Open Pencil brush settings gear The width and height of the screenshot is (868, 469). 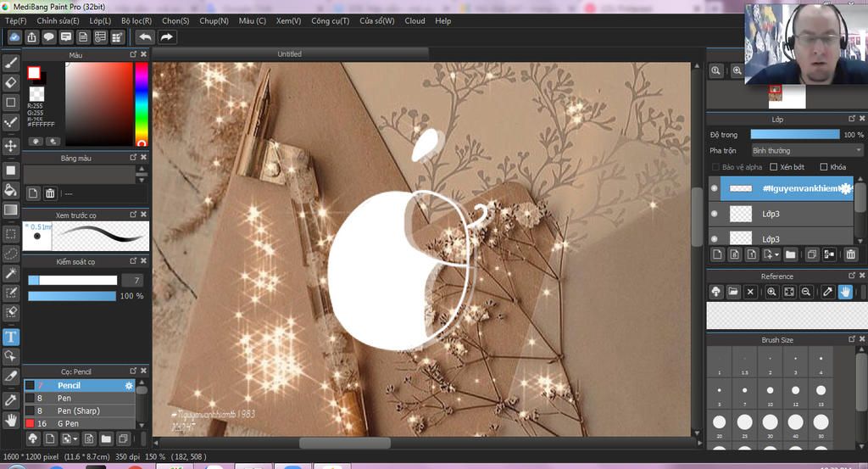129,385
